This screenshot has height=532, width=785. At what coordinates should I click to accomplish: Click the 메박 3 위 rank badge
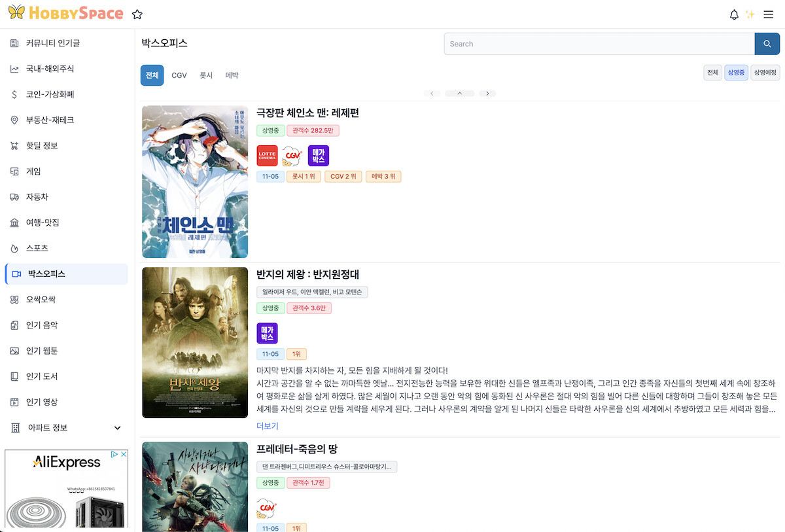pos(383,177)
